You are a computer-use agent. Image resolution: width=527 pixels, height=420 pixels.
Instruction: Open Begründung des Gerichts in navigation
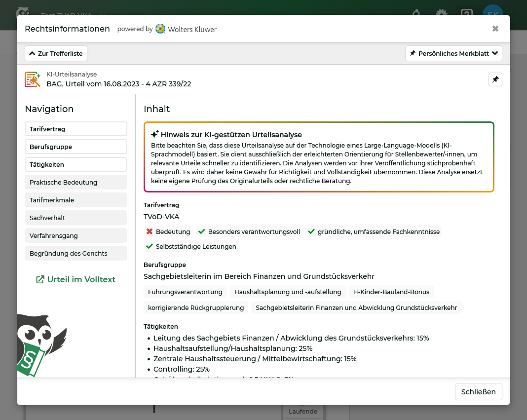click(76, 254)
